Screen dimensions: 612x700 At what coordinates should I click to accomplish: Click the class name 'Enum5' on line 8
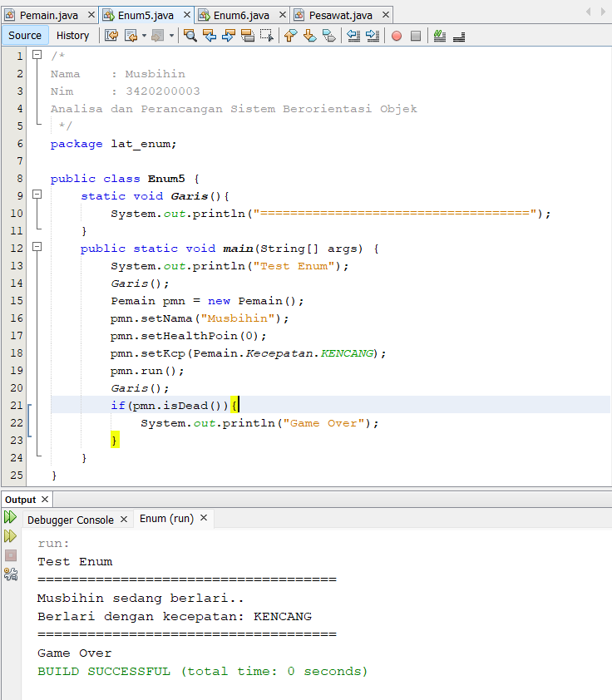point(166,179)
